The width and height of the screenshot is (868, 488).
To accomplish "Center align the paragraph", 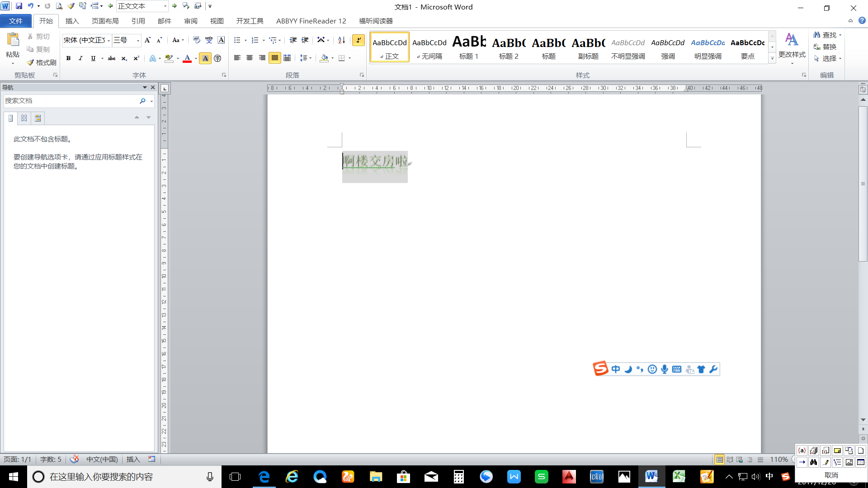I will point(250,58).
